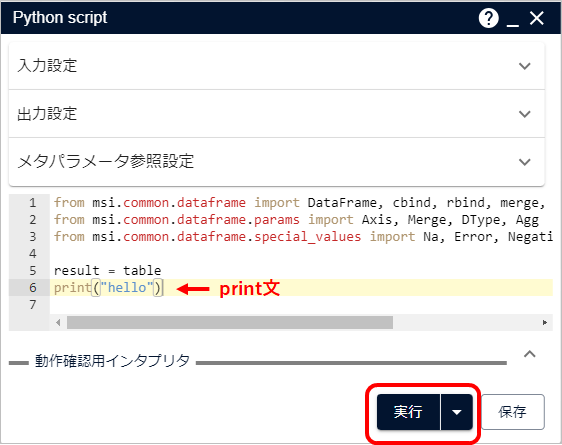Close the Python script dialog
The height and width of the screenshot is (445, 562).
537,18
